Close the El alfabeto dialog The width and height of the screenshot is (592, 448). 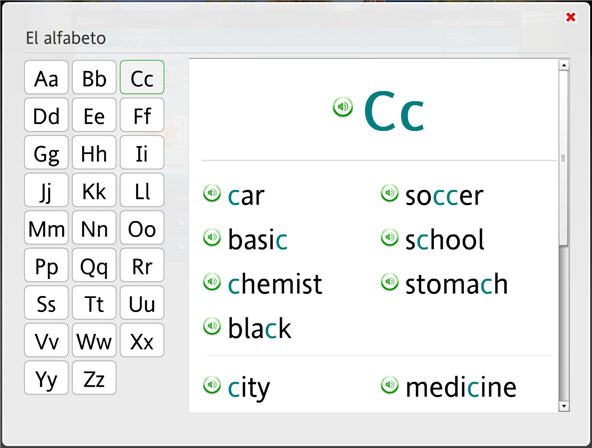571,17
